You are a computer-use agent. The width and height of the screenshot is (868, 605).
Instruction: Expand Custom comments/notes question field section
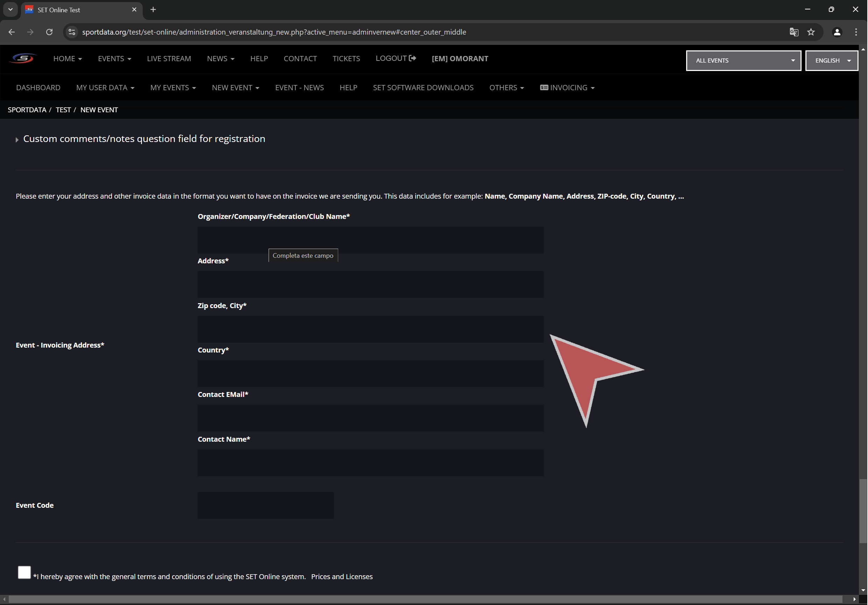pos(144,139)
